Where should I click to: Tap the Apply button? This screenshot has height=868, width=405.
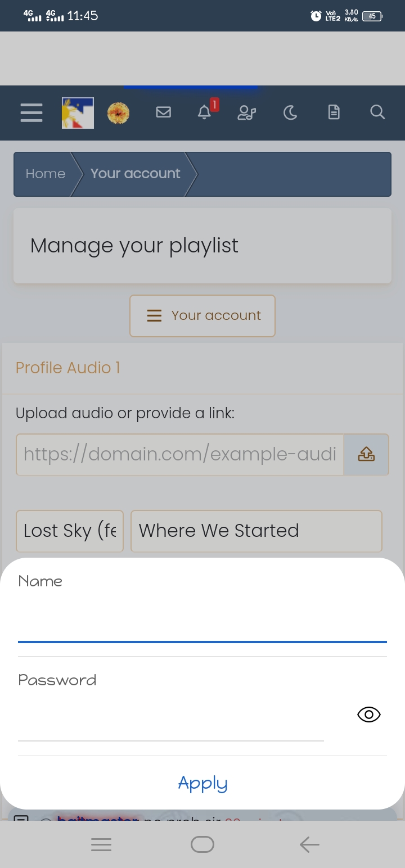[x=202, y=783]
